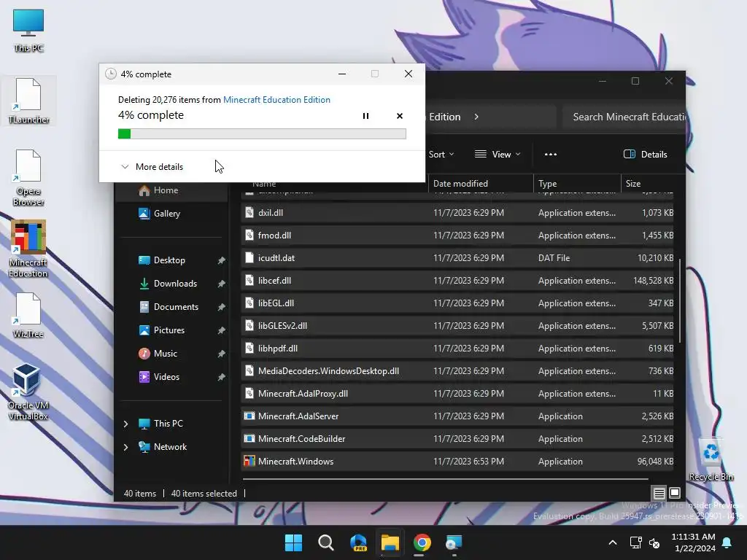Go to Home in navigation pane
The height and width of the screenshot is (560, 747).
(166, 190)
